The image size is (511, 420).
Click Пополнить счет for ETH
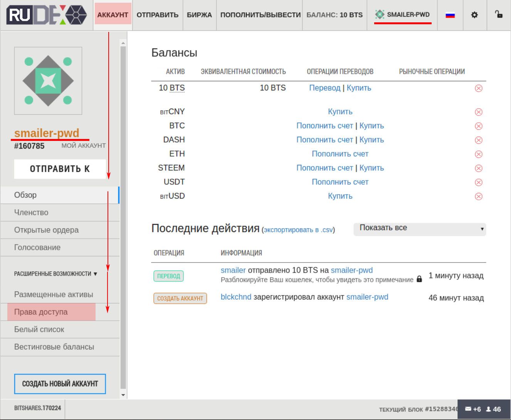point(340,154)
